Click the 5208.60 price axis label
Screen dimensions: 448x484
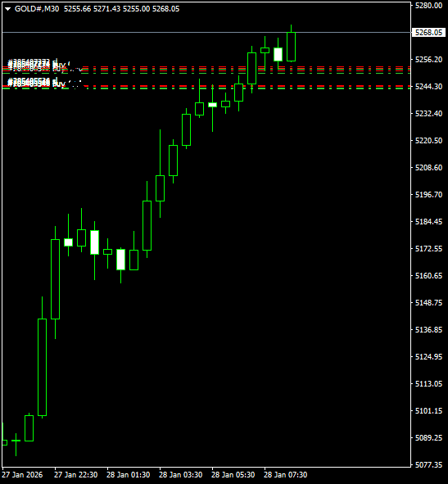point(428,167)
